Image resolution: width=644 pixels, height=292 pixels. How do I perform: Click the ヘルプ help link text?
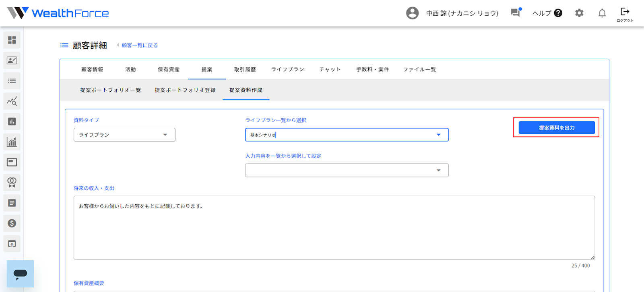(x=542, y=13)
